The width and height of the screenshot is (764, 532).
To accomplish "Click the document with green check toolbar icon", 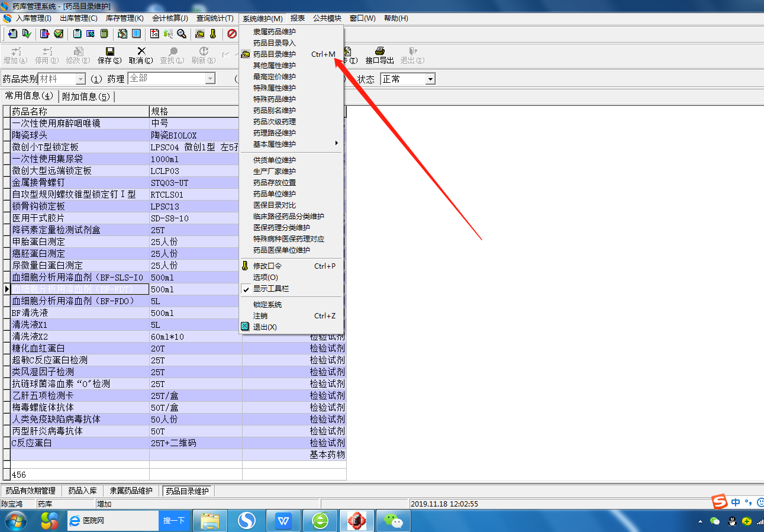I will 27,34.
